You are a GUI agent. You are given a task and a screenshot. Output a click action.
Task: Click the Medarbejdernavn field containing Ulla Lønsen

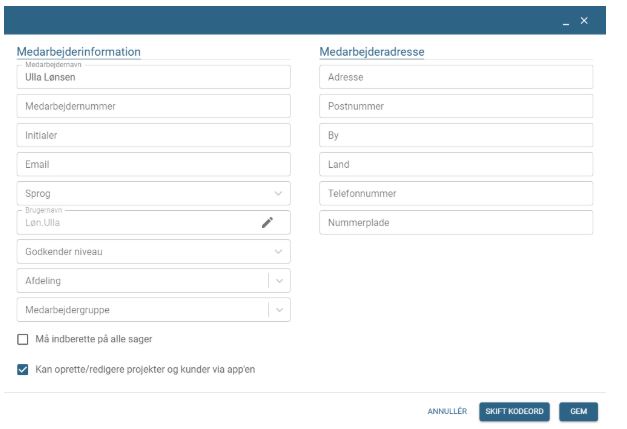pos(153,78)
